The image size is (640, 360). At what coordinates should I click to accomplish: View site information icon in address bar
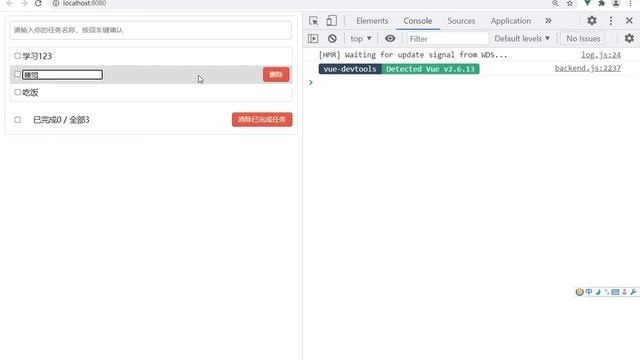56,3
